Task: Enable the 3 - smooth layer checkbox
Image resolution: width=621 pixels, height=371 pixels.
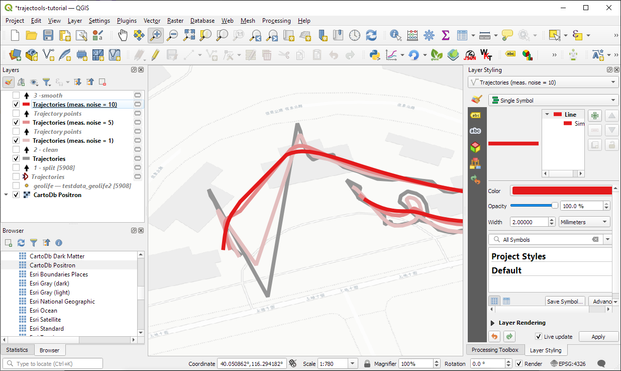Action: coord(16,95)
